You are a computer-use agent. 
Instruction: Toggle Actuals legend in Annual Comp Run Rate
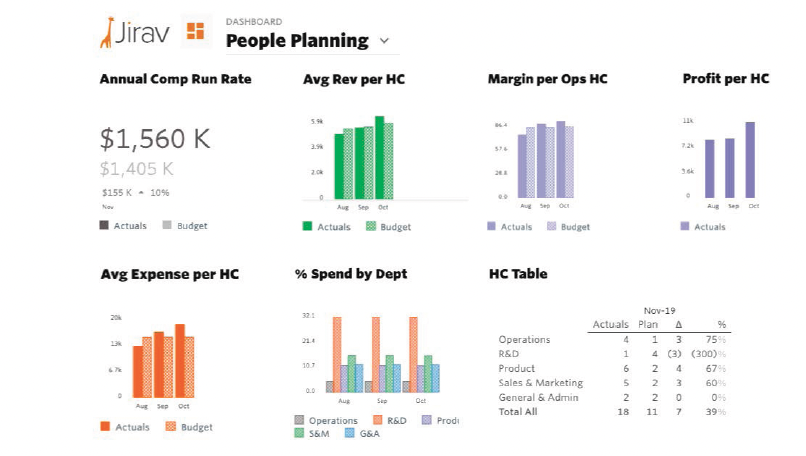[x=124, y=226]
